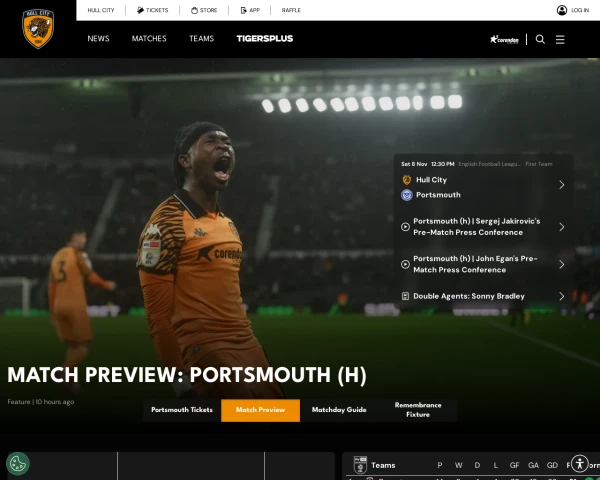
Task: Open the hamburger menu icon
Action: (560, 39)
